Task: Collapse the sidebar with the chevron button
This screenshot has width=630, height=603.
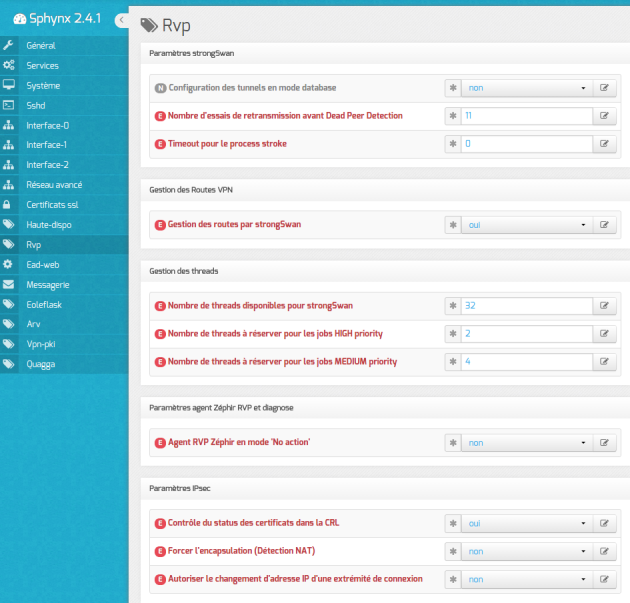Action: pyautogui.click(x=121, y=20)
